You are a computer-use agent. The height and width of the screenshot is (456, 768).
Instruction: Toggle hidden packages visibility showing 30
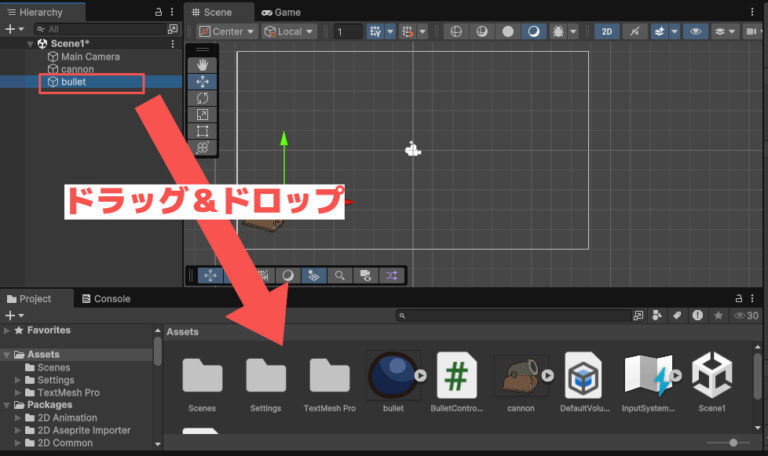(746, 315)
